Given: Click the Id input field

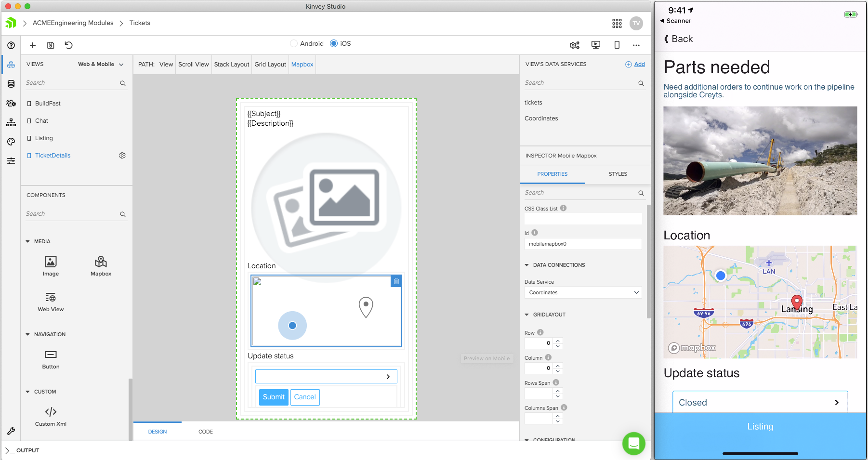Looking at the screenshot, I should coord(583,244).
